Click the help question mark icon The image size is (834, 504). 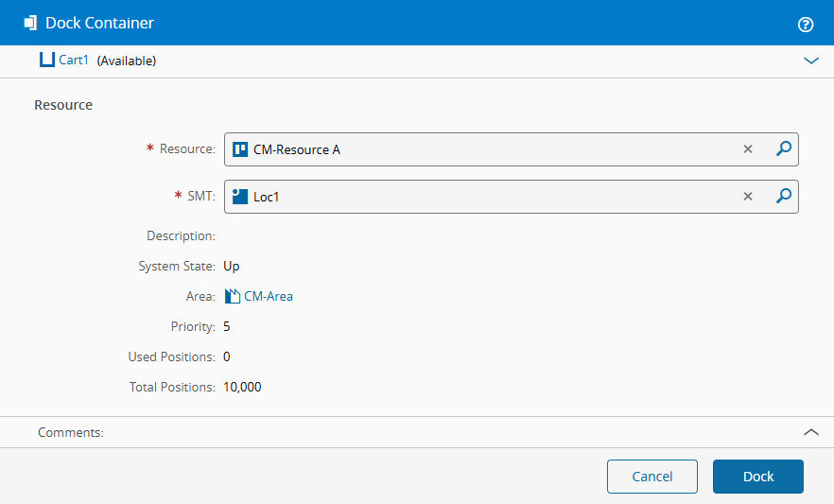(806, 25)
